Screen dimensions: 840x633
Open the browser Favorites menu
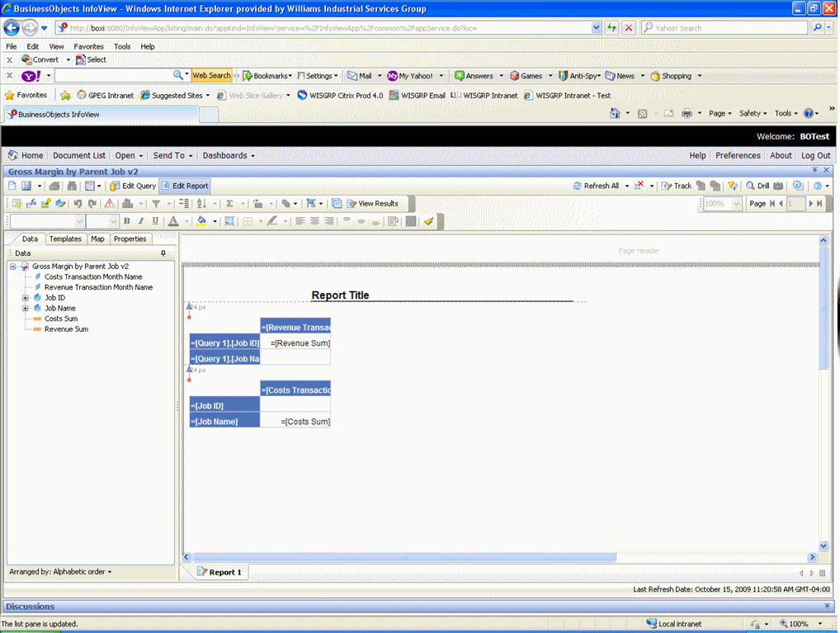tap(88, 47)
